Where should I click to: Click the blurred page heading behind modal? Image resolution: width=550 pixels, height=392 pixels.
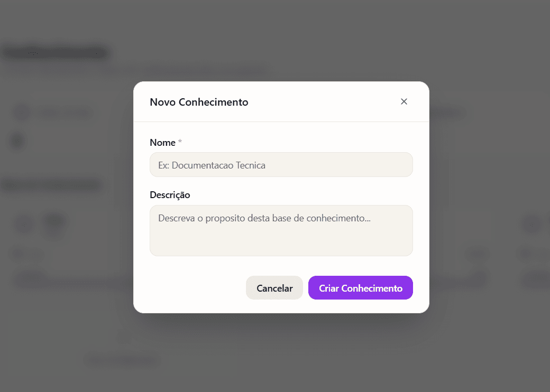[56, 53]
